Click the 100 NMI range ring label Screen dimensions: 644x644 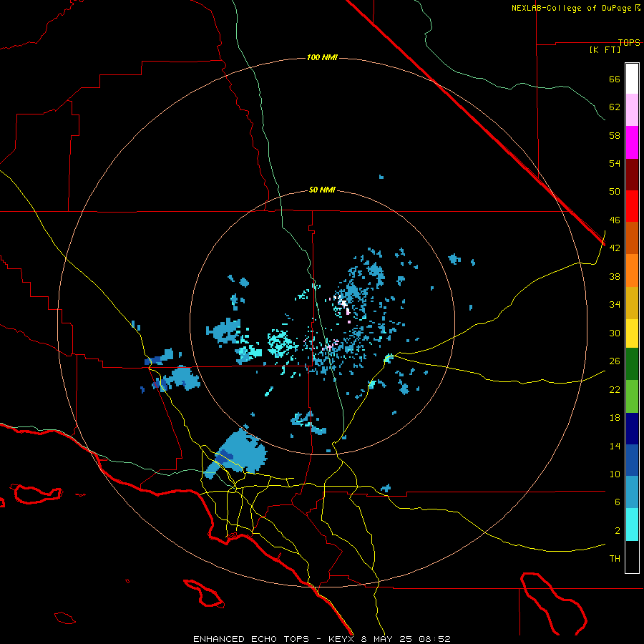point(322,57)
